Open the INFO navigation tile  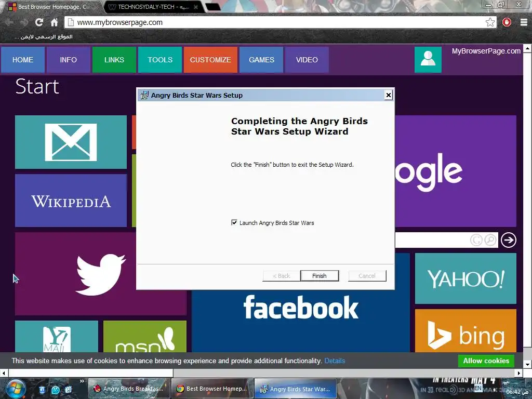point(68,60)
